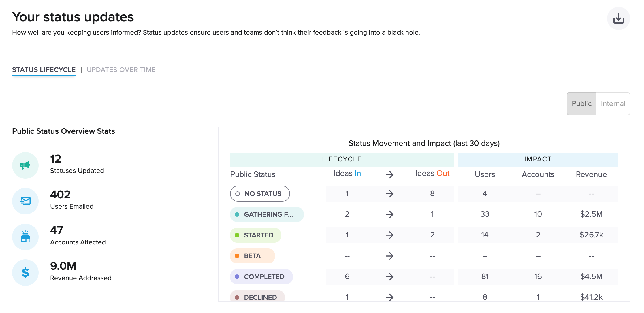Viewport: 644px width, 313px height.
Task: Click the arrow next to Ideas In header
Action: pos(390,174)
